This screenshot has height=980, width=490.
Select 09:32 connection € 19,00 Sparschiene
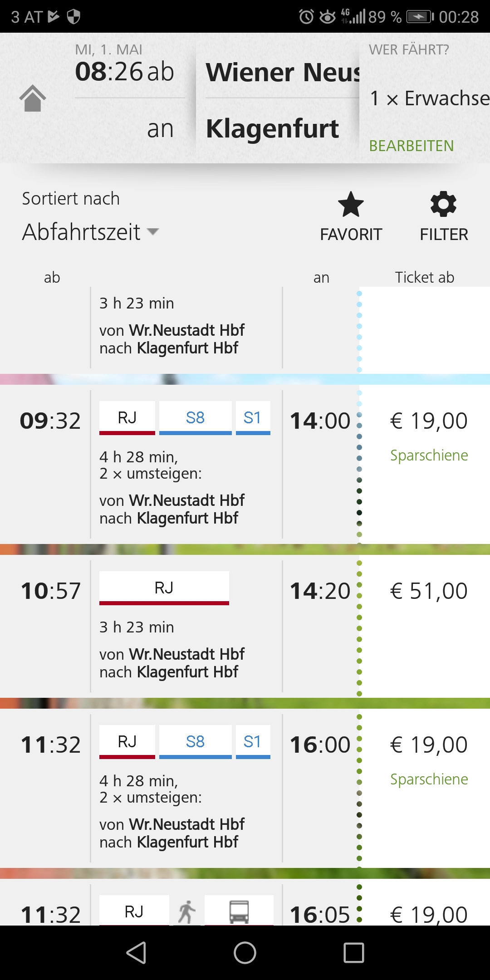(429, 435)
